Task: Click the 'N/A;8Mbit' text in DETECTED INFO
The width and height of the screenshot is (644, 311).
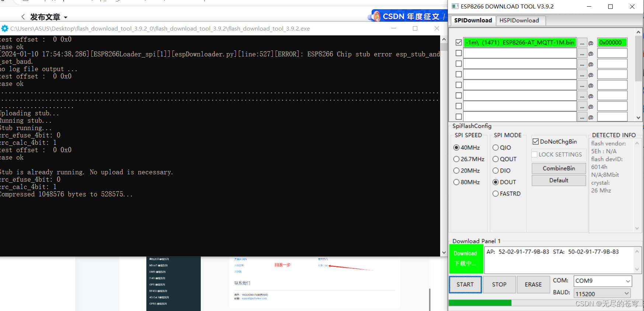Action: (x=605, y=175)
